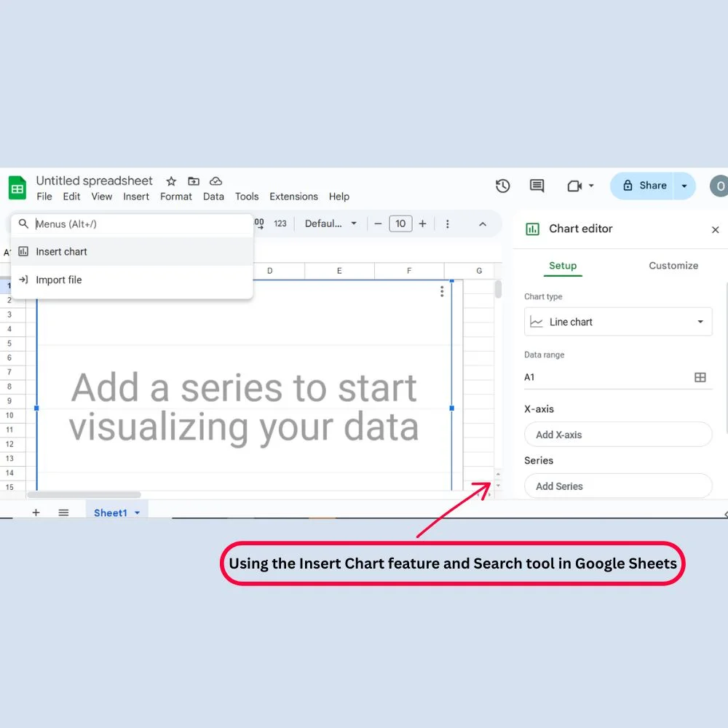The image size is (728, 728).
Task: Click the cloud document status icon
Action: coord(216,181)
